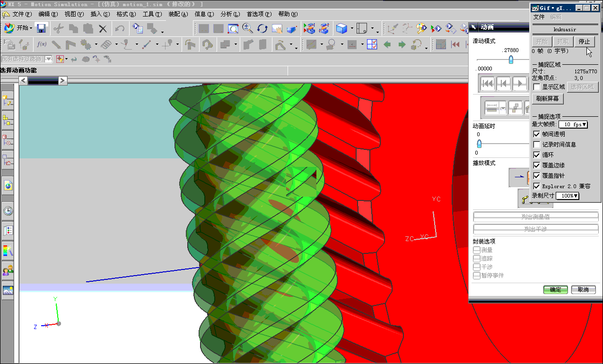Image resolution: width=603 pixels, height=364 pixels.
Task: Click the Undo arrow icon
Action: pos(120,28)
